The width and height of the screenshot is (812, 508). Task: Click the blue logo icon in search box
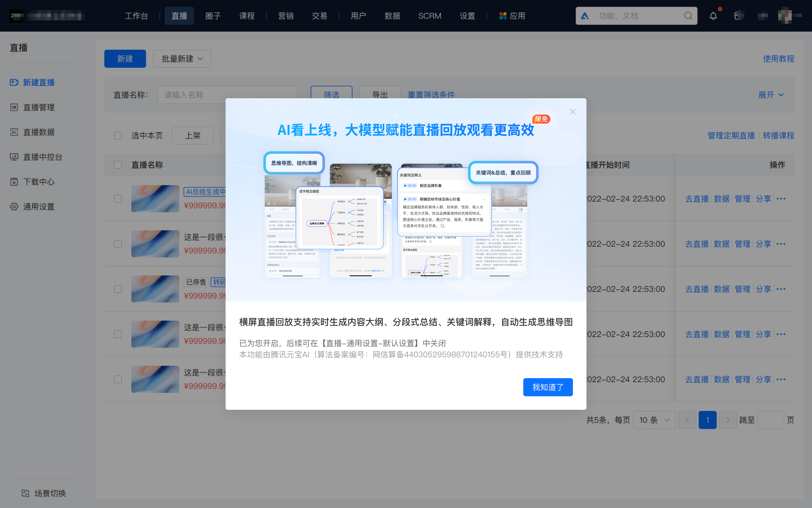click(x=585, y=16)
